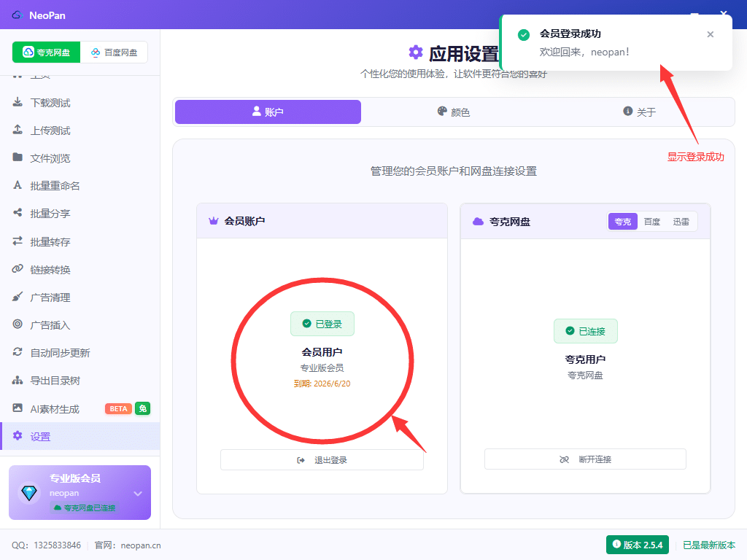Switch to 夸克网盘 at sidebar top
This screenshot has height=560, width=747.
(x=47, y=52)
